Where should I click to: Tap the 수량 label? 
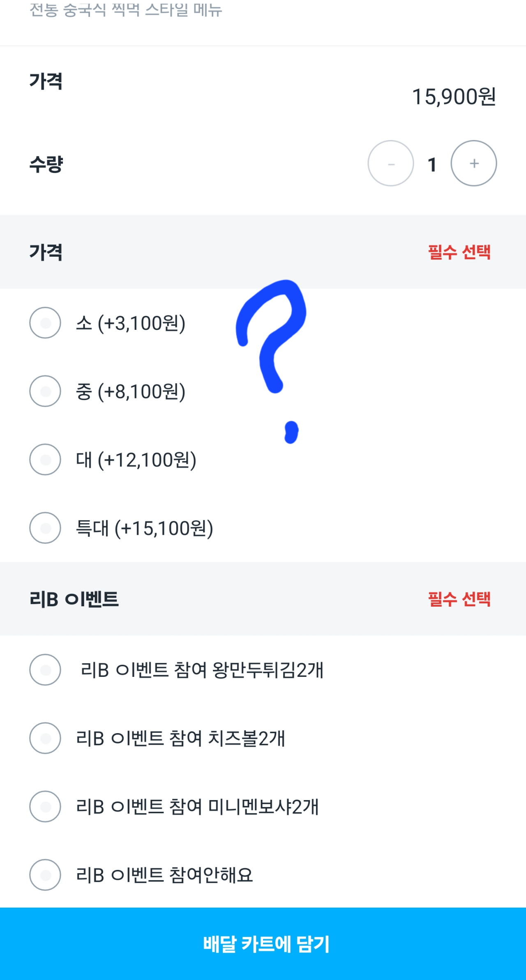pos(46,164)
